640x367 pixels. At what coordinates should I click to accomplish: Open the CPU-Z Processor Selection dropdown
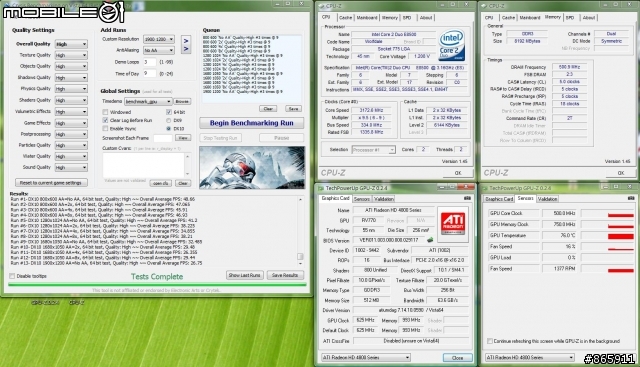373,150
